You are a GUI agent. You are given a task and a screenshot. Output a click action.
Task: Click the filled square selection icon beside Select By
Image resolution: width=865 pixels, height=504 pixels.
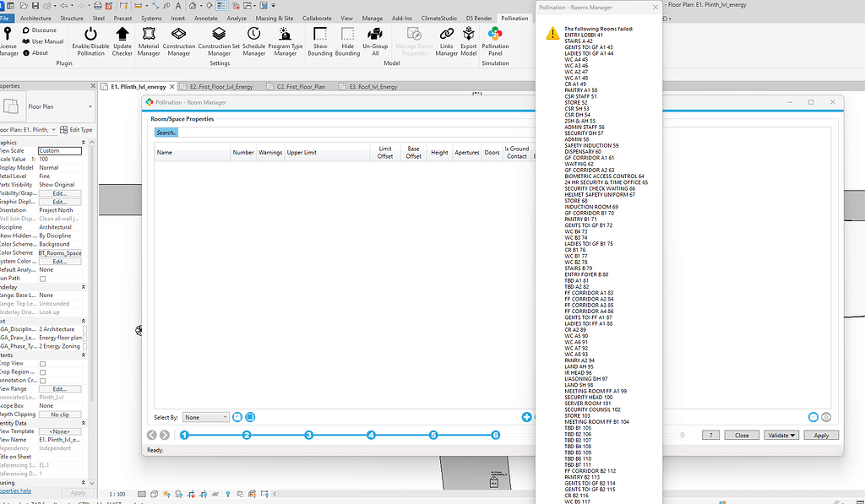coord(250,417)
